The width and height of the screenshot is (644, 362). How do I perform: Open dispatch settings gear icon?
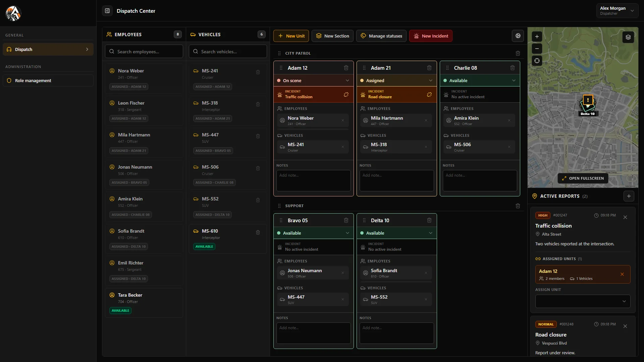coord(518,36)
